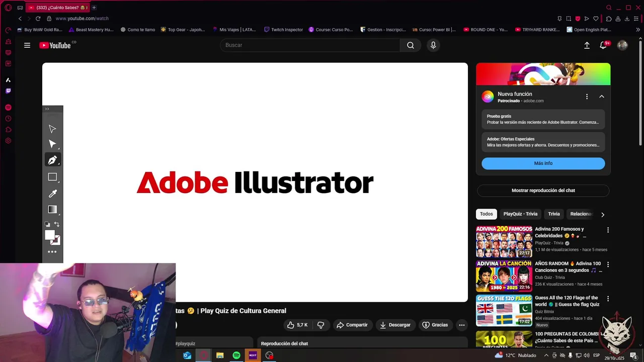The image size is (644, 362).
Task: Open sidebar settings gear icon
Action: 8,141
